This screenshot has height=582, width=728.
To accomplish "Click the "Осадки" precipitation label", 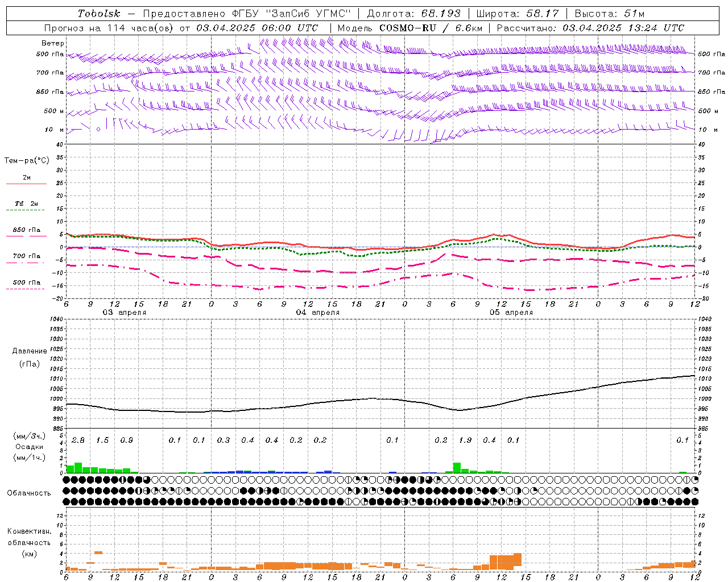I will 29,447.
